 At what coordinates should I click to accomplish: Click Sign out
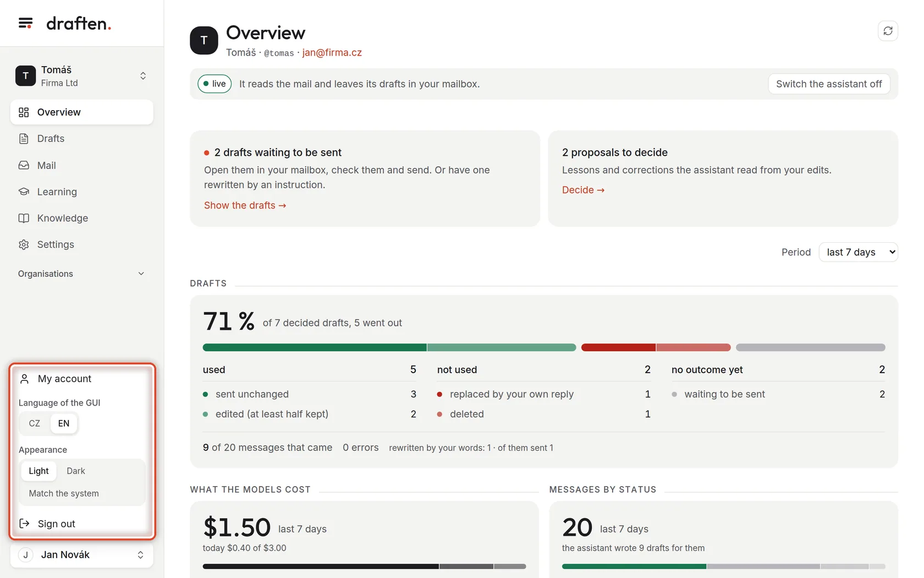click(x=81, y=524)
